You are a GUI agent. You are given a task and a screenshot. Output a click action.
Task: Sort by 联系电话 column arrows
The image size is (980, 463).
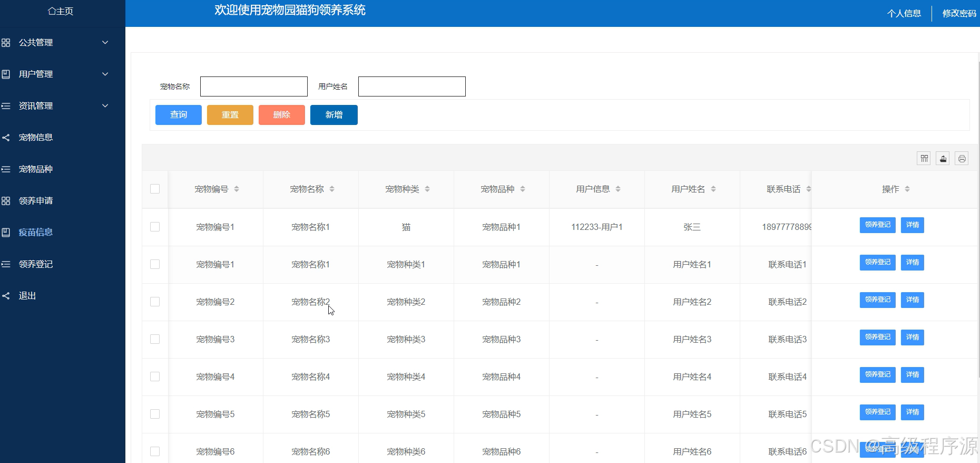(809, 189)
